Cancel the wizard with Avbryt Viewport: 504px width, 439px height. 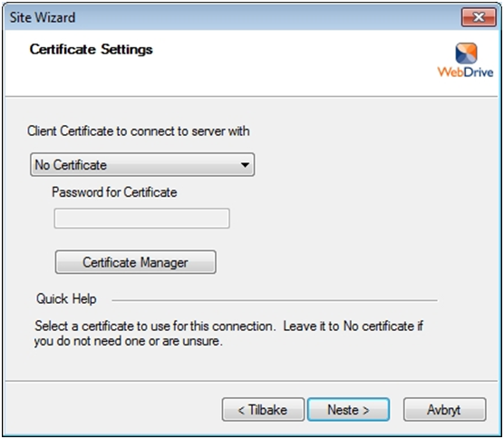tap(444, 410)
